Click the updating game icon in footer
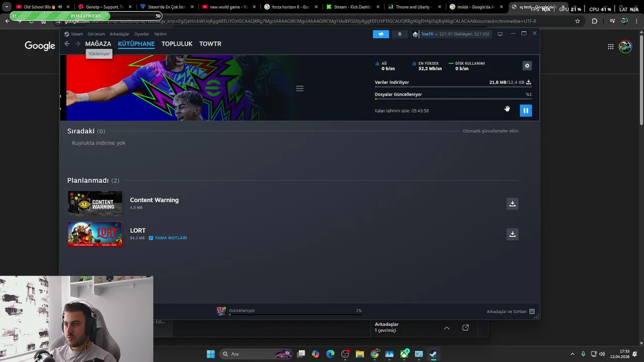Image resolution: width=644 pixels, height=362 pixels. click(221, 311)
